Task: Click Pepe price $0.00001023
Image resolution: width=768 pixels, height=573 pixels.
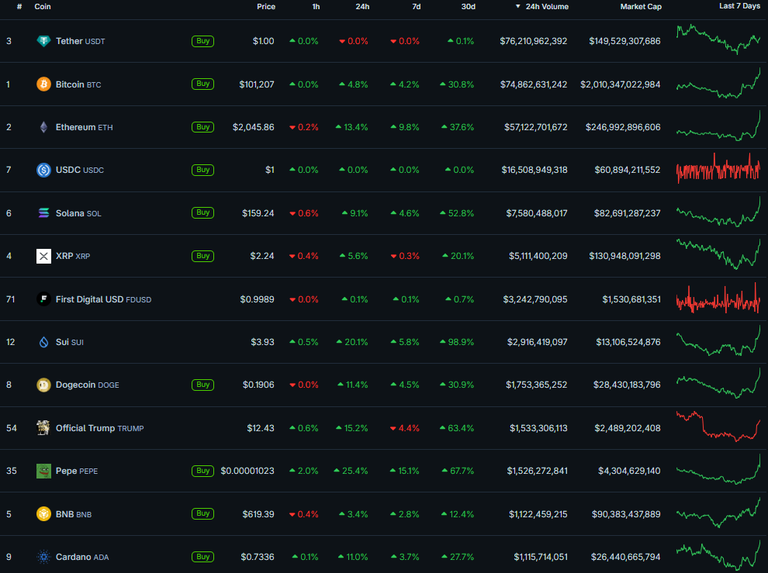Action: tap(247, 471)
